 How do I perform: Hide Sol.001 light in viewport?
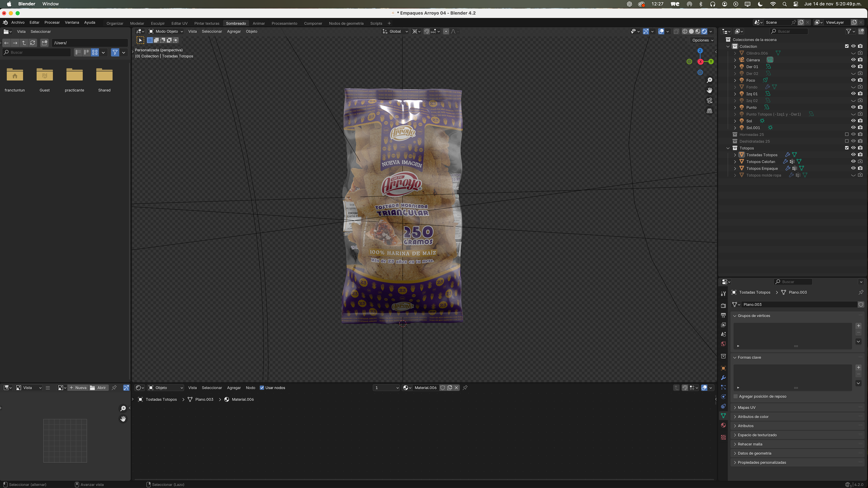tap(853, 128)
